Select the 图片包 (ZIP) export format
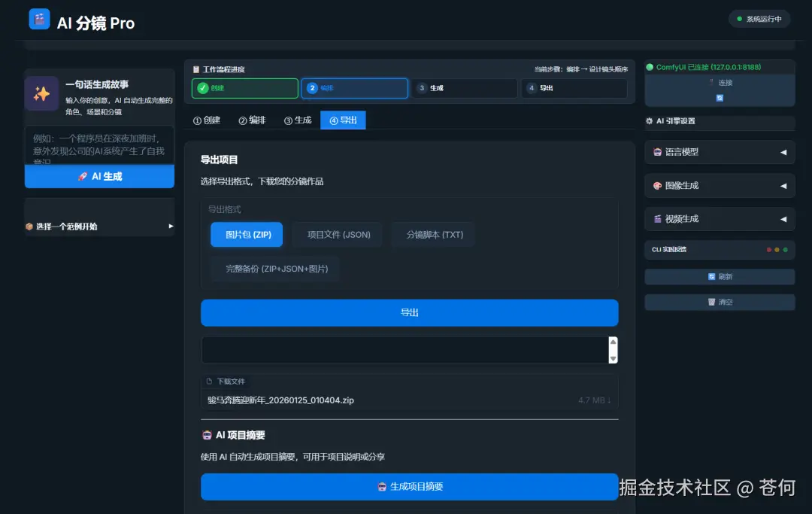Image resolution: width=812 pixels, height=514 pixels. pyautogui.click(x=246, y=234)
